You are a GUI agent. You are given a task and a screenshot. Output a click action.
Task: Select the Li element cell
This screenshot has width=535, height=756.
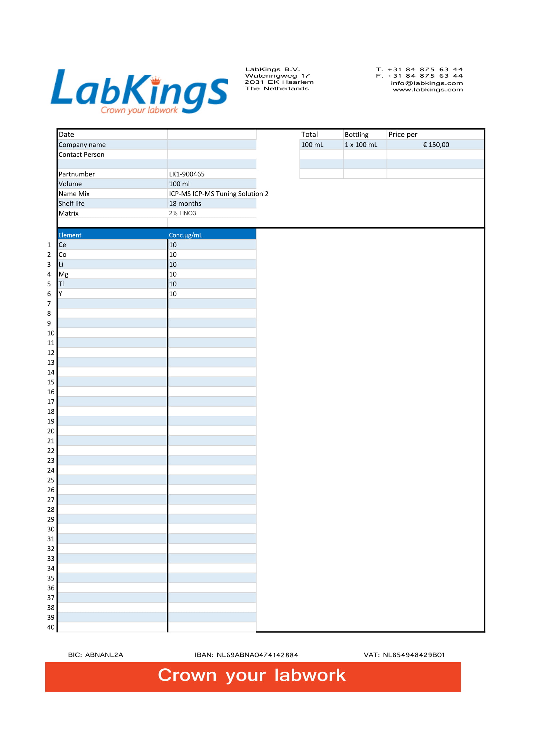[113, 264]
